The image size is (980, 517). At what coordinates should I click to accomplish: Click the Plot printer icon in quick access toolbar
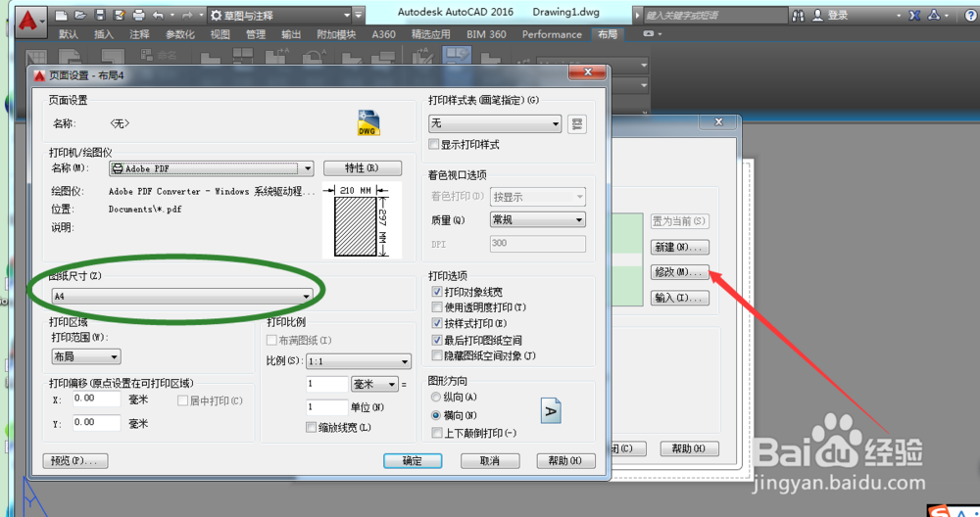(139, 15)
